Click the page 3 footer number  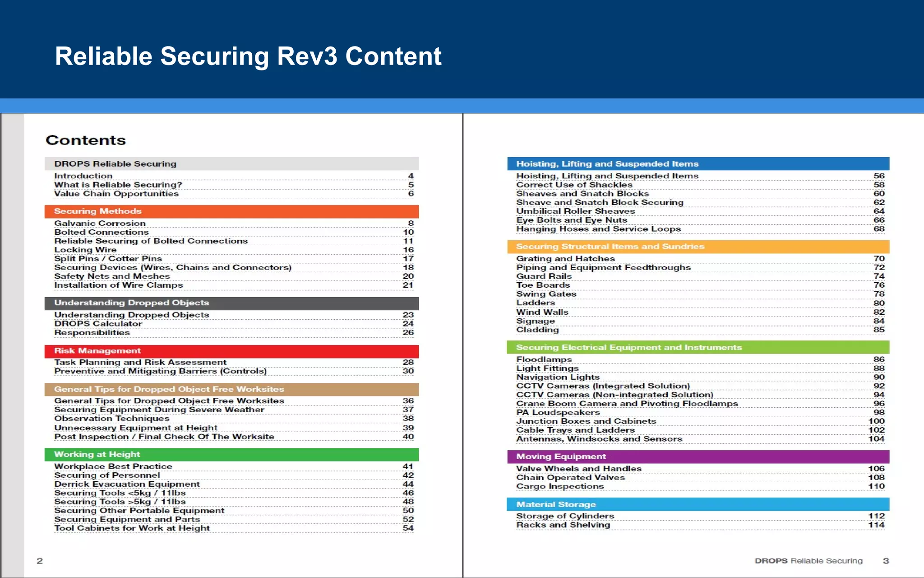tap(885, 560)
